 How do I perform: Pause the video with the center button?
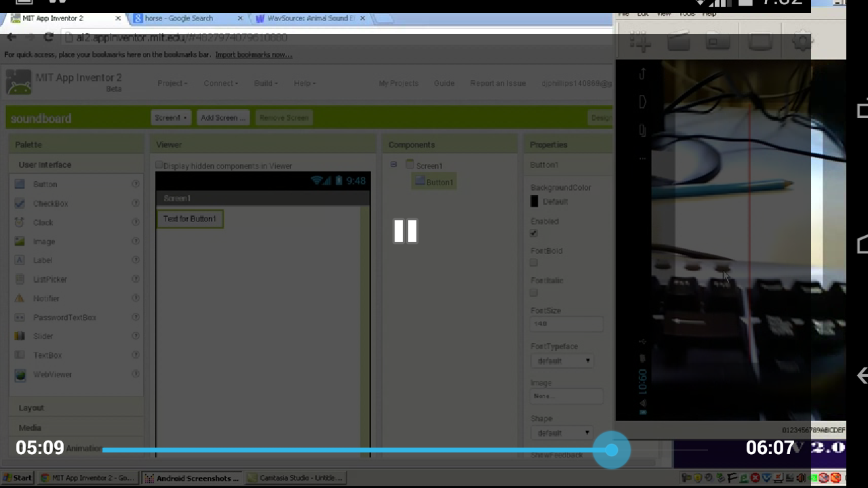point(406,231)
